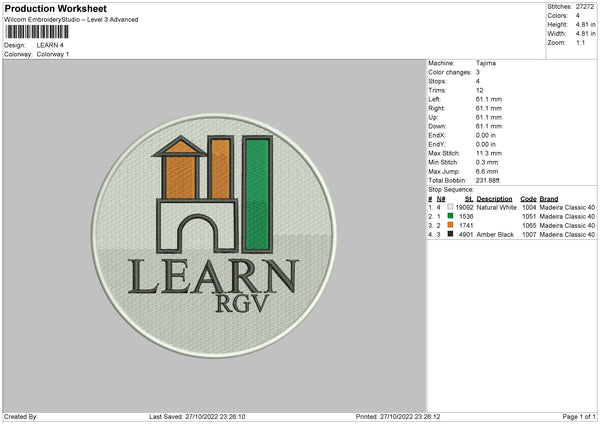Click 'Wilcom EmbroideryStudio – Level 3 Advanced' text

(71, 20)
